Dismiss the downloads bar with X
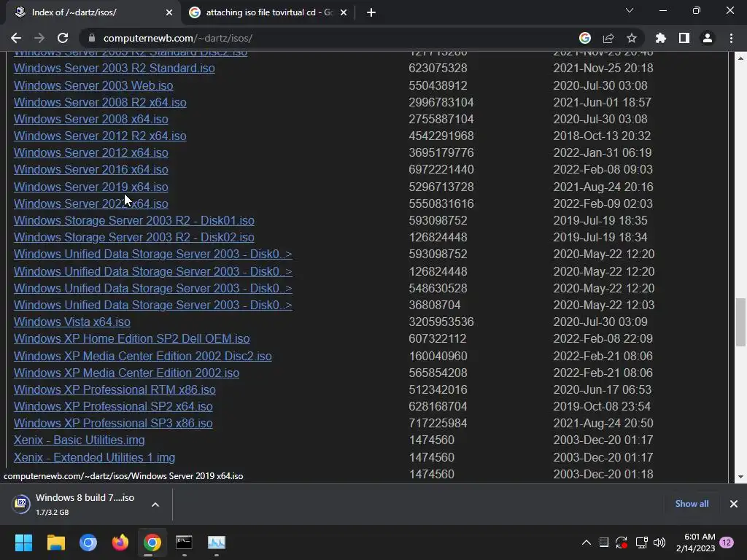Image resolution: width=747 pixels, height=560 pixels. (x=734, y=503)
